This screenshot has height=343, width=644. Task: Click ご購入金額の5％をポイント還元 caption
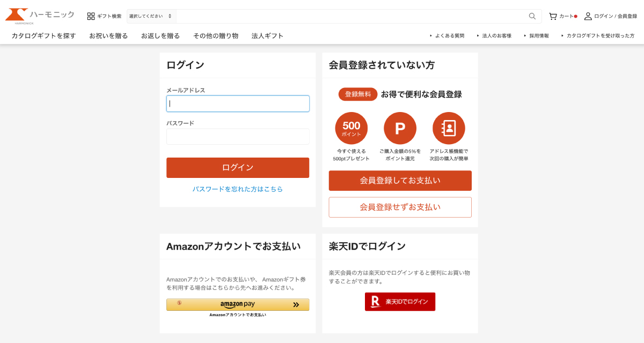click(400, 155)
